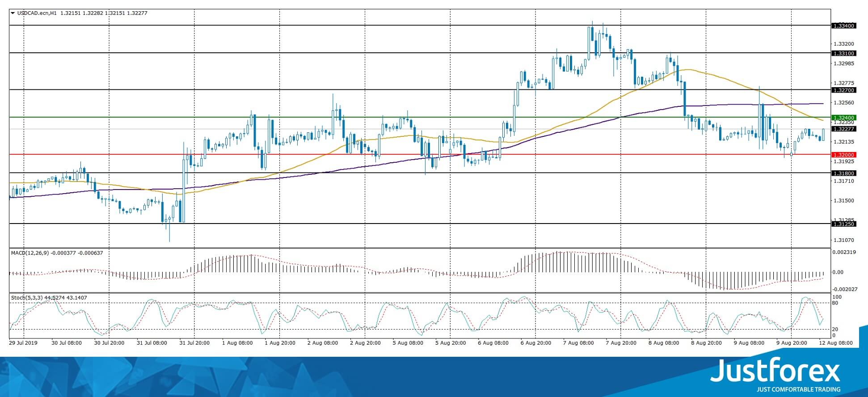
Task: Click the 5 Aug 08:00 time label
Action: (x=408, y=343)
